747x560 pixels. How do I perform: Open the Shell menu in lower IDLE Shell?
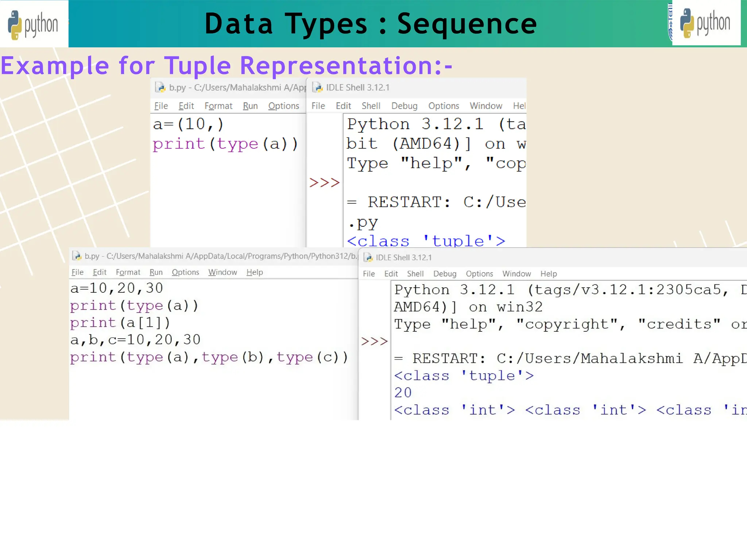415,274
